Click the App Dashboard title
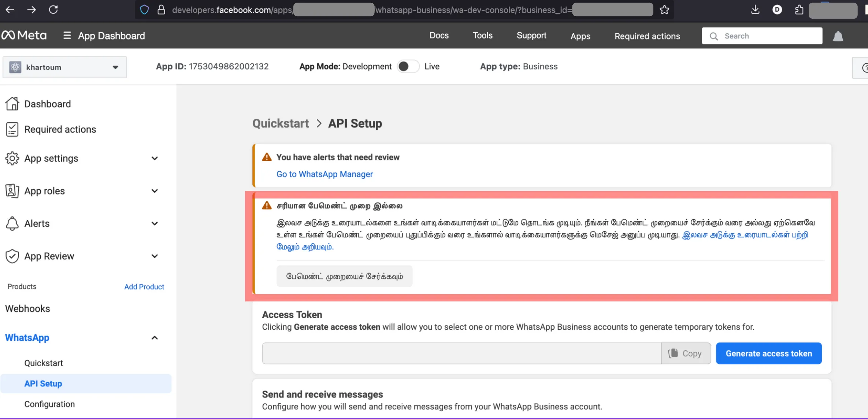868x419 pixels. [111, 36]
